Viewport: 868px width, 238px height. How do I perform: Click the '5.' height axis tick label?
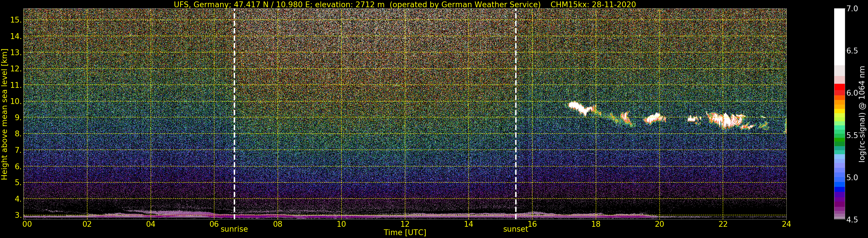(18, 183)
